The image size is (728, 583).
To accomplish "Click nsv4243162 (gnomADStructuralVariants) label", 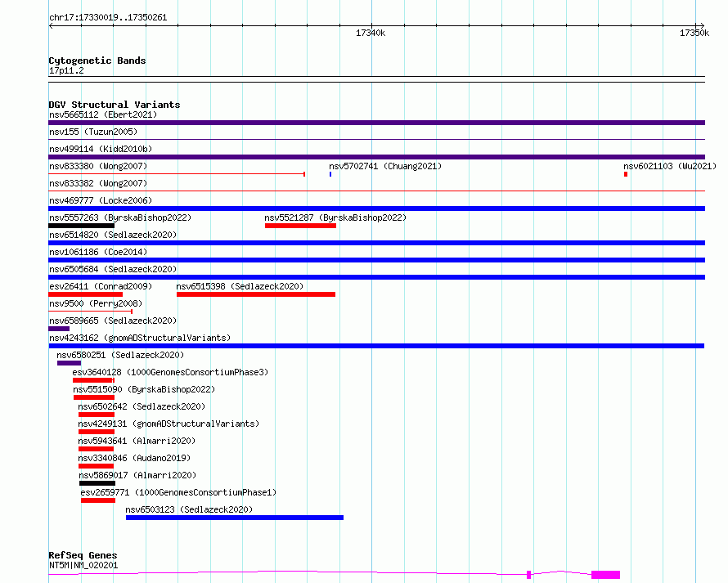I will click(140, 338).
